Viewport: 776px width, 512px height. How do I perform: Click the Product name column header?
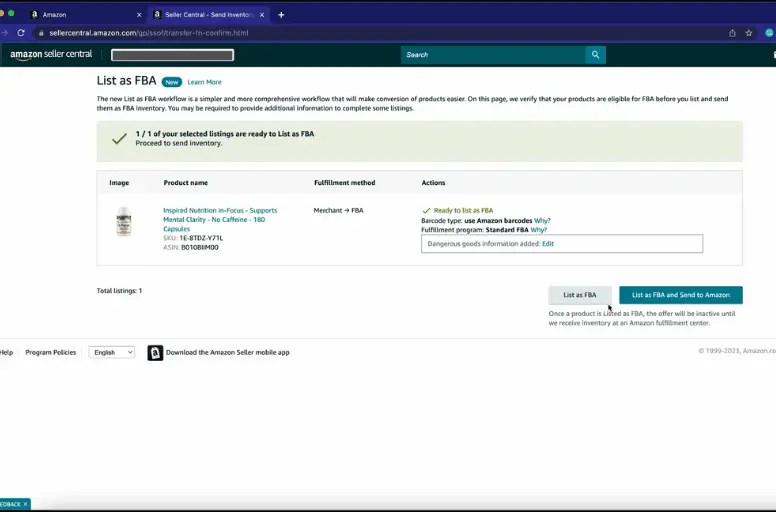tap(186, 183)
